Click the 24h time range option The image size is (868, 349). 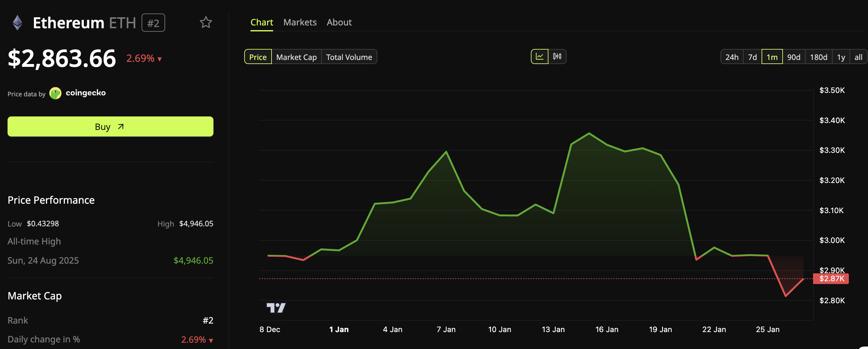(731, 56)
